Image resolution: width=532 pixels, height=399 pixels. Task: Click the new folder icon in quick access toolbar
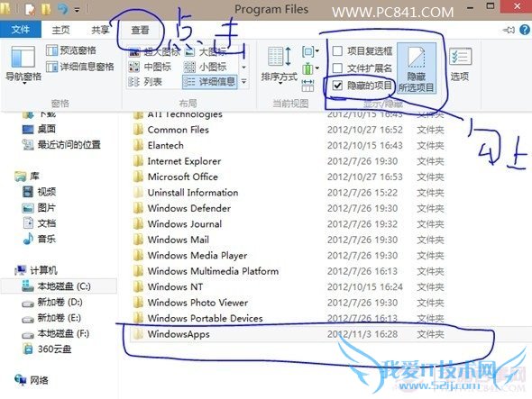coord(46,9)
